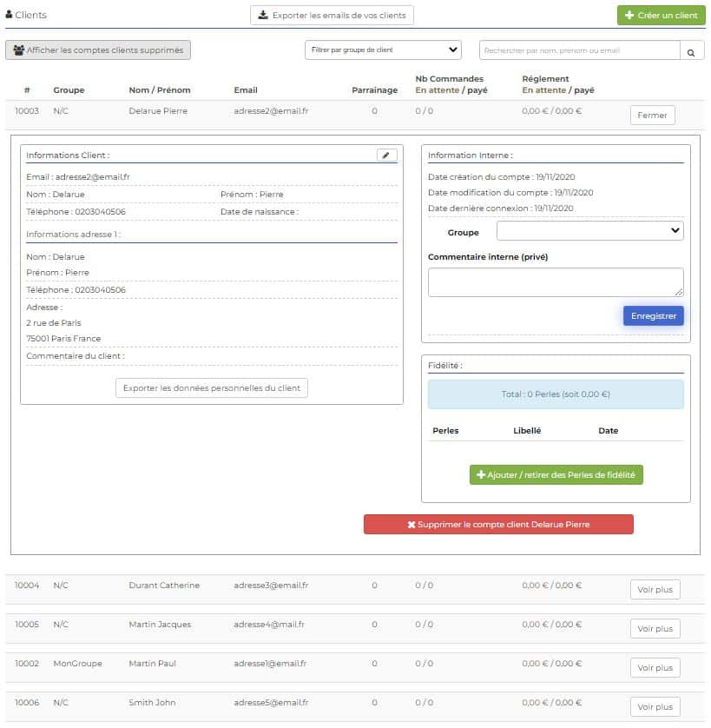Click client ID 10005

(27, 625)
